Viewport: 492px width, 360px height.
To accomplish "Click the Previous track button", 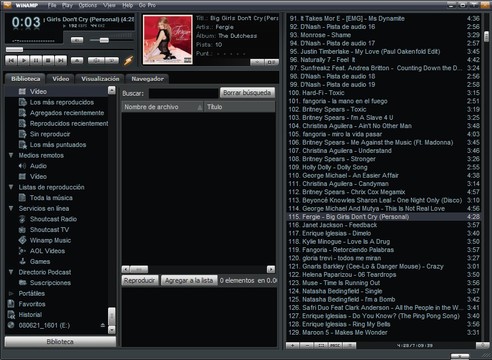I will click(11, 60).
